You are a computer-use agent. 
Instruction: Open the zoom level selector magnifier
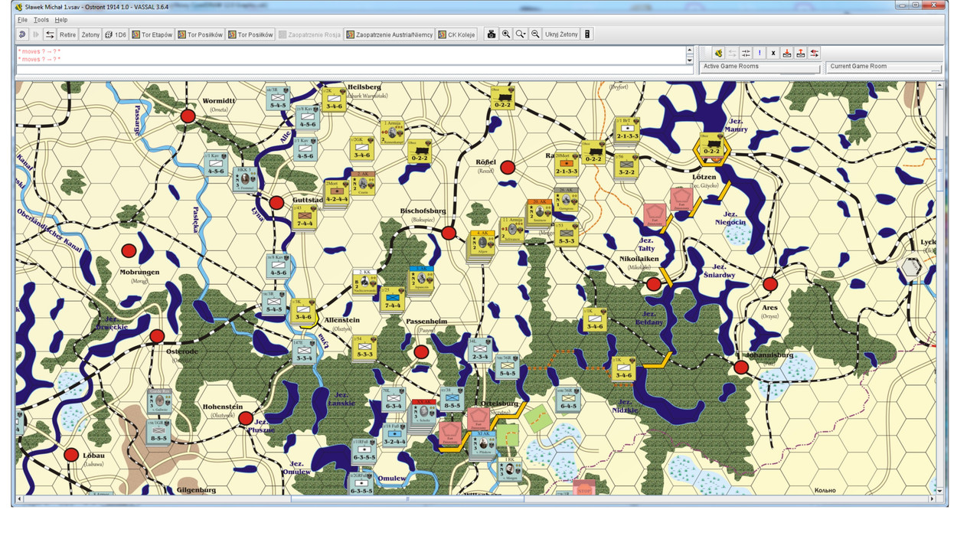tap(521, 34)
